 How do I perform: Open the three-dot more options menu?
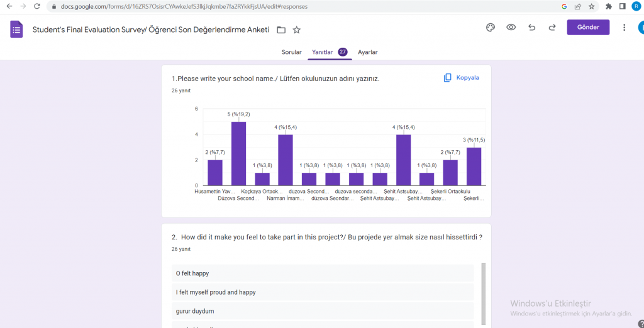pyautogui.click(x=624, y=28)
